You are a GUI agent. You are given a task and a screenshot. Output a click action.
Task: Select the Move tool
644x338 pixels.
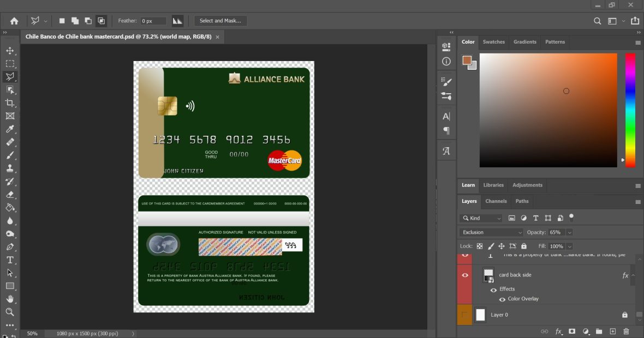(10, 51)
